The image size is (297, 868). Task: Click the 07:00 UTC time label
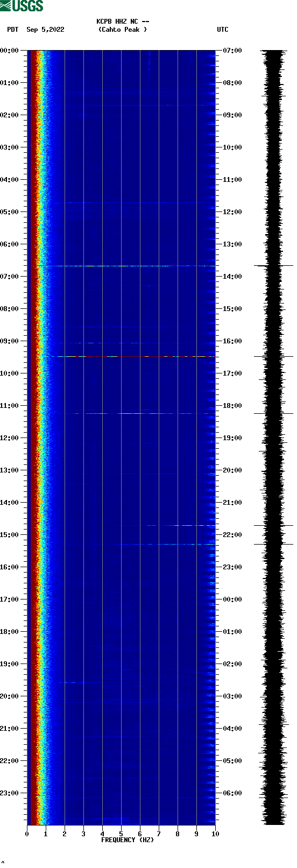click(232, 51)
